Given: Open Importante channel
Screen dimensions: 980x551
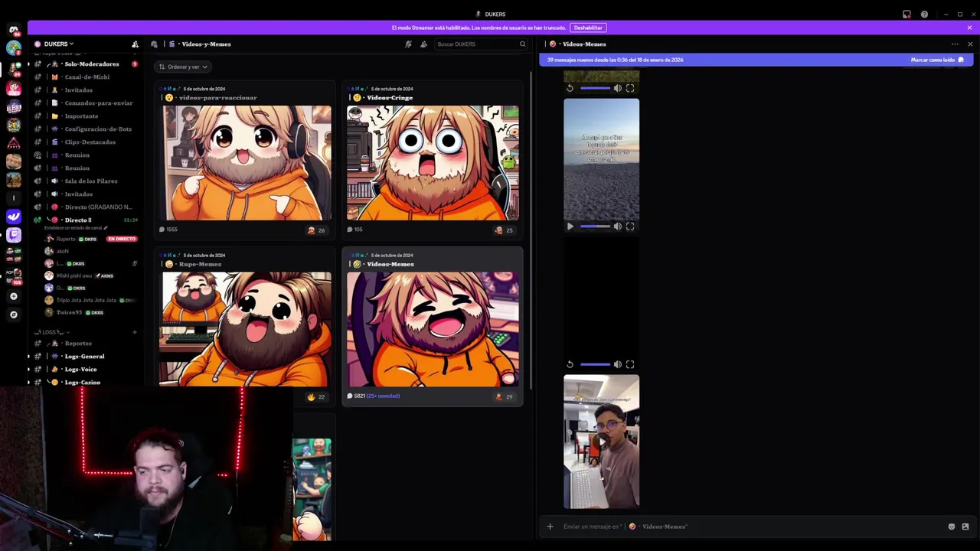Looking at the screenshot, I should click(87, 116).
